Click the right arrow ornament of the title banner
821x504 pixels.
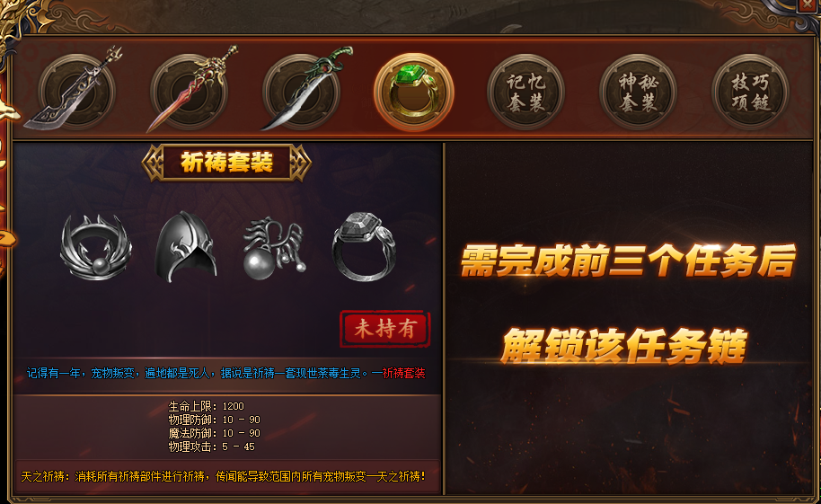pyautogui.click(x=301, y=163)
